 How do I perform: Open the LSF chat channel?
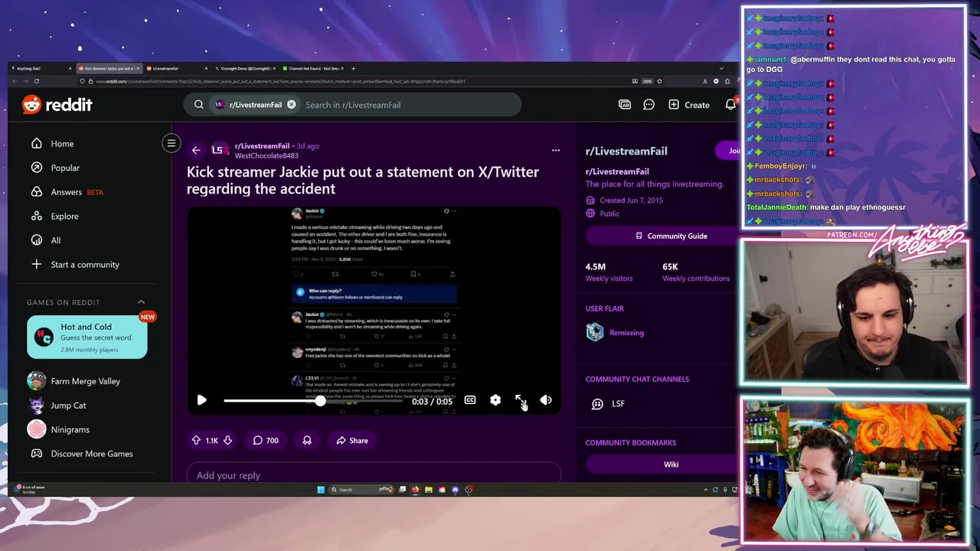(609, 403)
